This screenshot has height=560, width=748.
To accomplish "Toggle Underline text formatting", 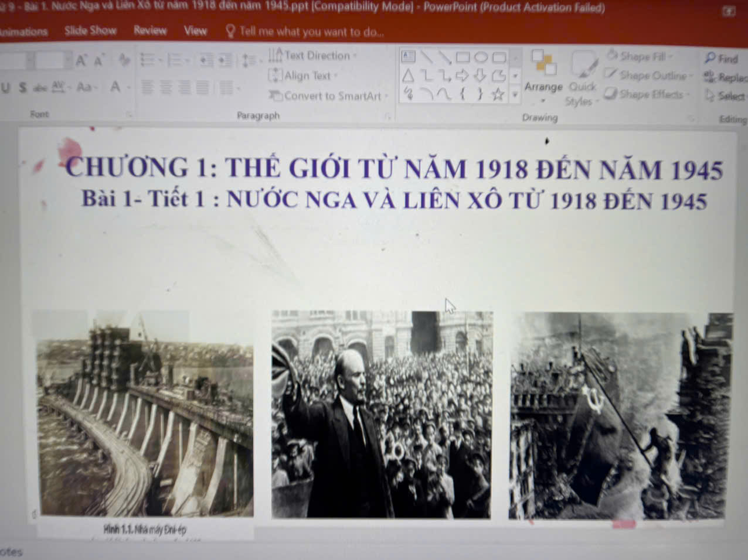I will 6,88.
